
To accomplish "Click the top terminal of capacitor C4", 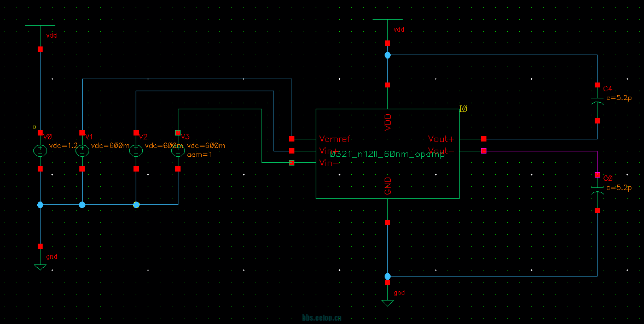I will pyautogui.click(x=597, y=85).
